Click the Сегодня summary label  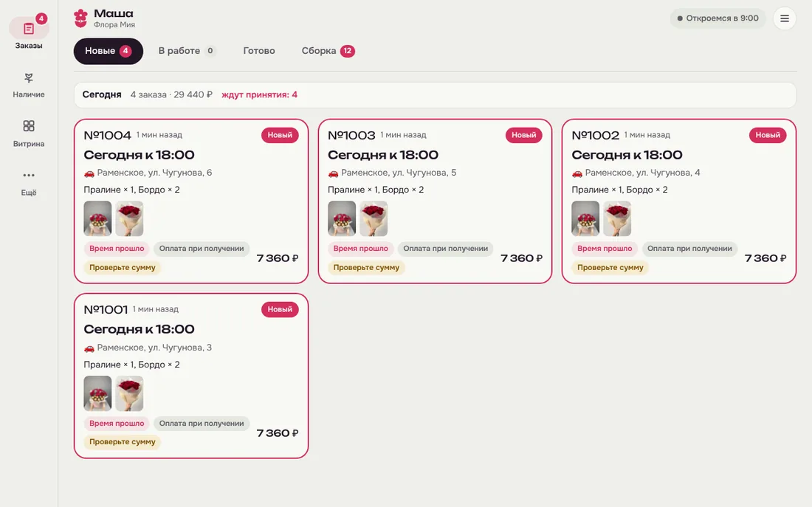[102, 94]
